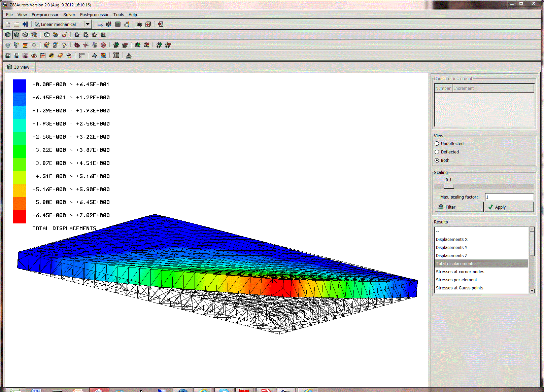Viewport: 544px width, 392px height.
Task: Click the broom clear icon
Action: (64, 35)
